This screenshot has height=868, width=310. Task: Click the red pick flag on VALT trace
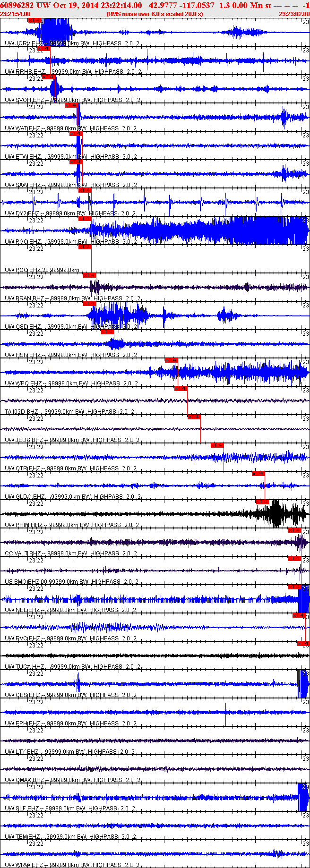tap(295, 530)
